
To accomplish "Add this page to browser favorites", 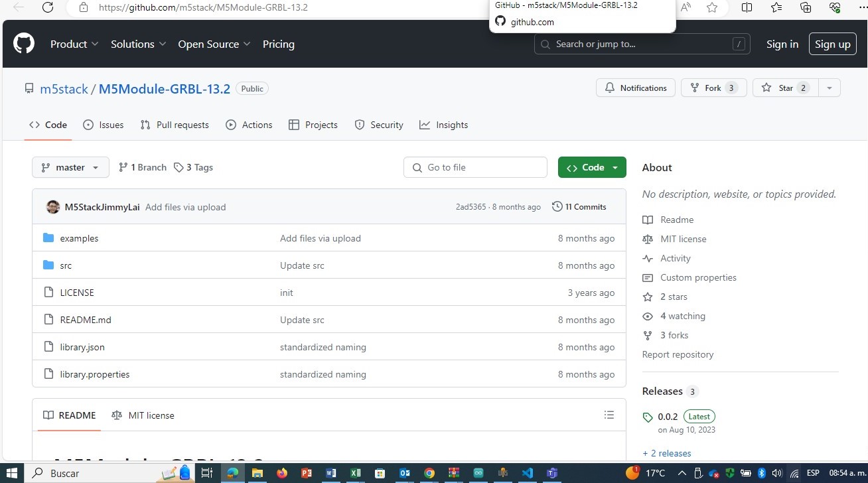I will (712, 7).
